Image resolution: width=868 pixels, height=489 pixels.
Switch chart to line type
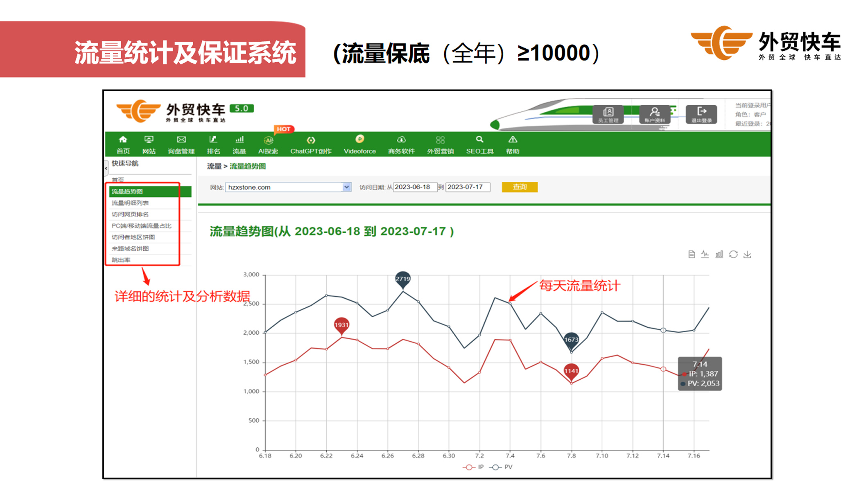point(705,255)
